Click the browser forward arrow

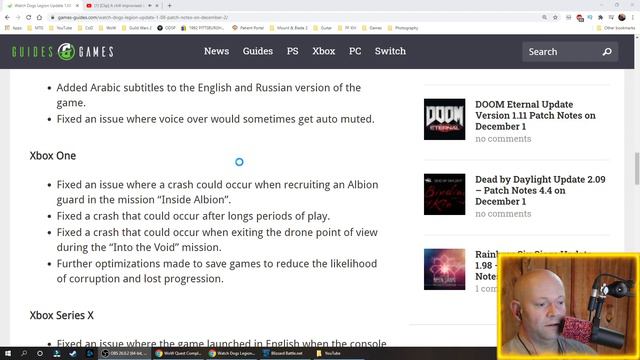[x=18, y=18]
